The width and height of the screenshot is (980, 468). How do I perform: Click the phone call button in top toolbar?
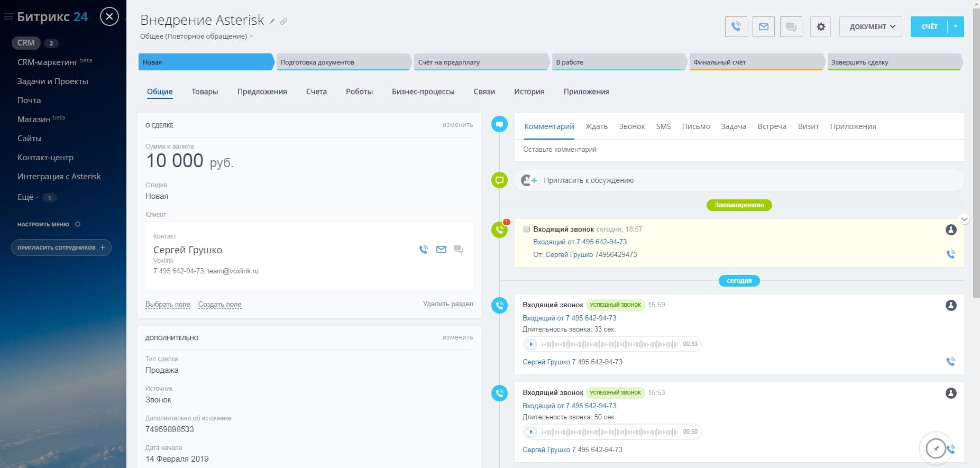coord(736,26)
